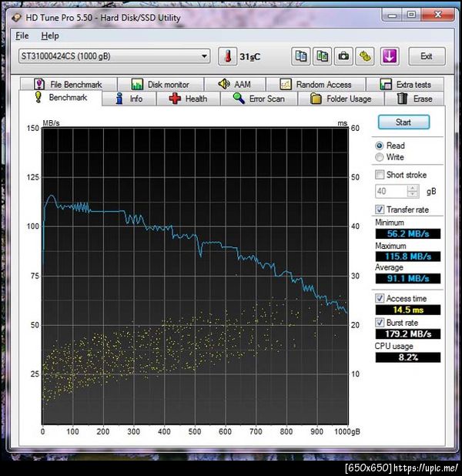This screenshot has width=462, height=476.
Task: Toggle the Transfer rate checkbox
Action: [x=380, y=210]
